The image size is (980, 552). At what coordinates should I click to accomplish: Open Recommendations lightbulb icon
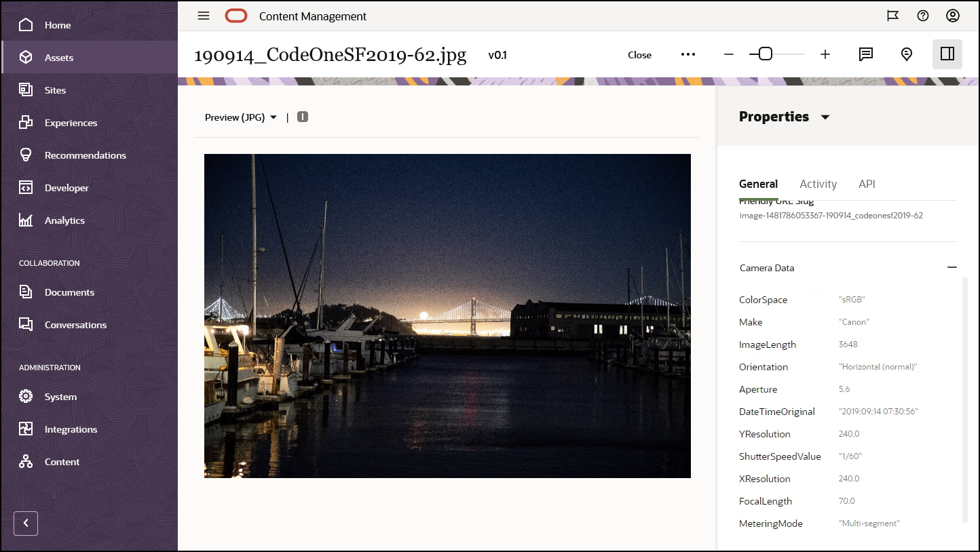[26, 155]
